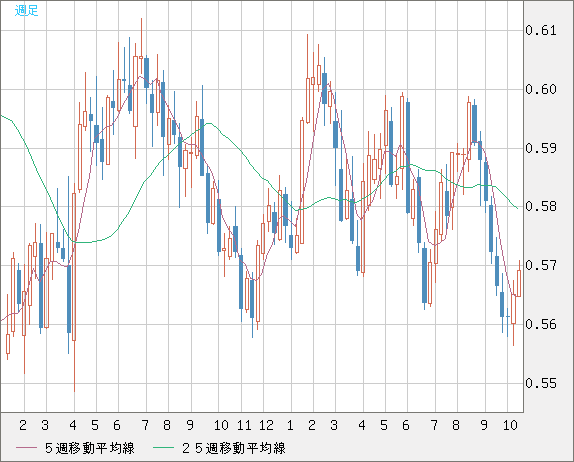Click the month 11 label on the time axis
The width and height of the screenshot is (574, 462).
244,425
